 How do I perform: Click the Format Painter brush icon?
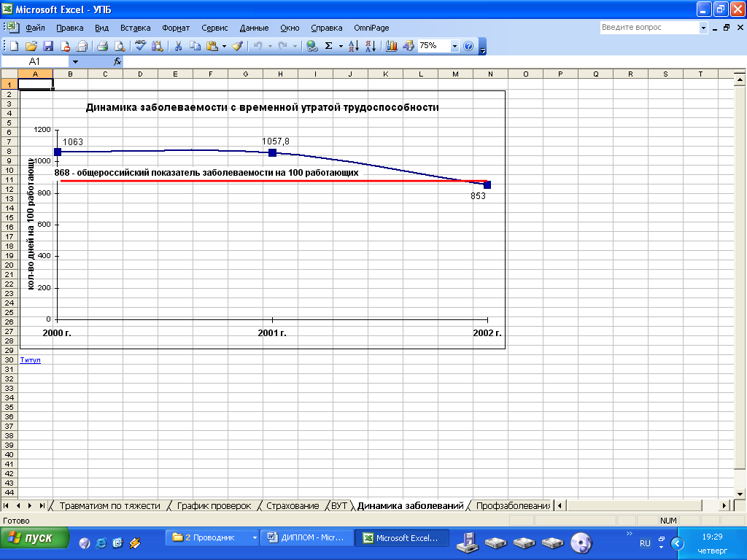(x=237, y=46)
